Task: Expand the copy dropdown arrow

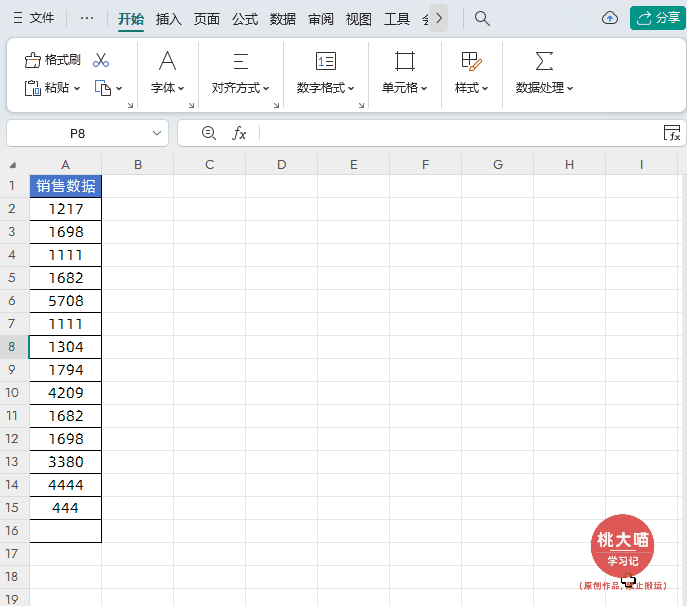Action: pyautogui.click(x=119, y=89)
